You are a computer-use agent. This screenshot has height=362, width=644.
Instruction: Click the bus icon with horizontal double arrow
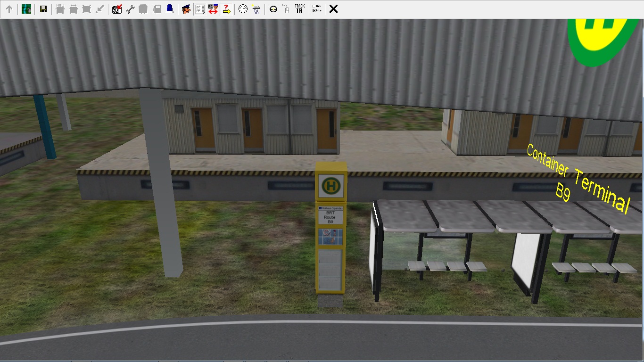(73, 9)
